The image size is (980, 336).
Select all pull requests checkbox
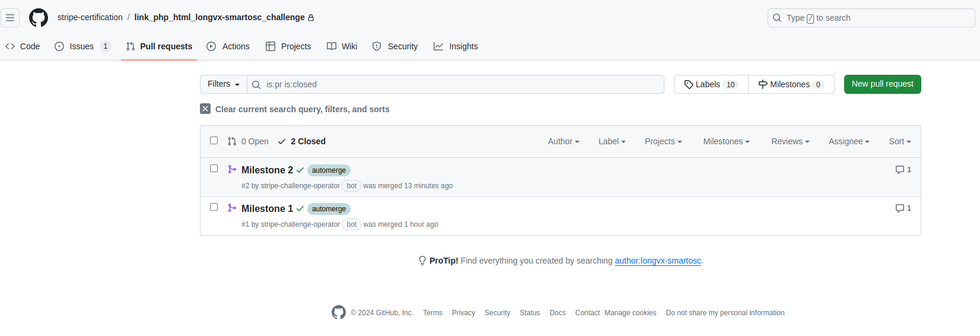pos(214,141)
